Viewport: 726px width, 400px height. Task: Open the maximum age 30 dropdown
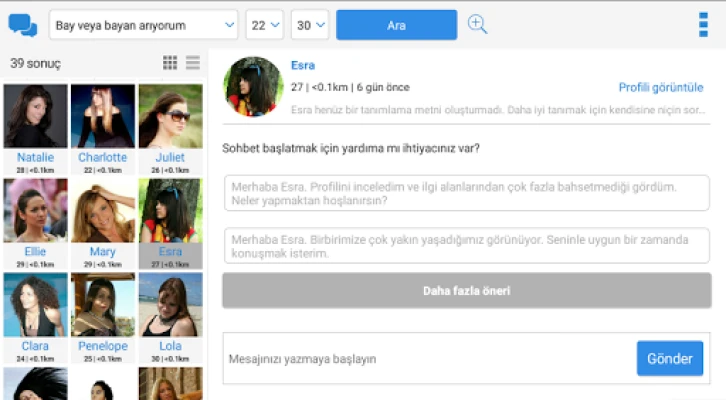312,25
